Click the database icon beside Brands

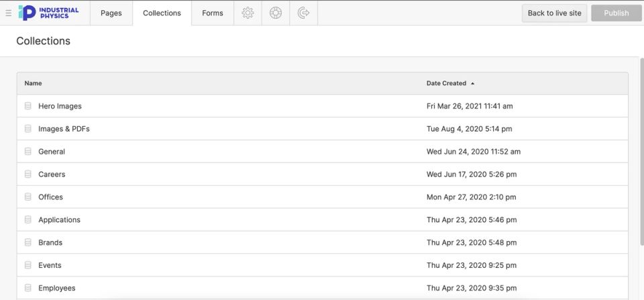click(28, 242)
